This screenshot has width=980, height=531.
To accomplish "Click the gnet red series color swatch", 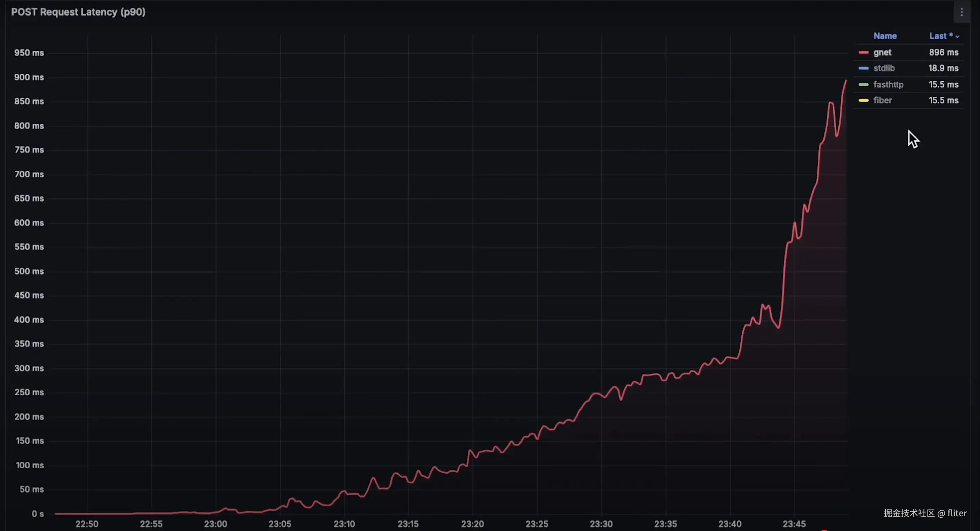I will [863, 52].
